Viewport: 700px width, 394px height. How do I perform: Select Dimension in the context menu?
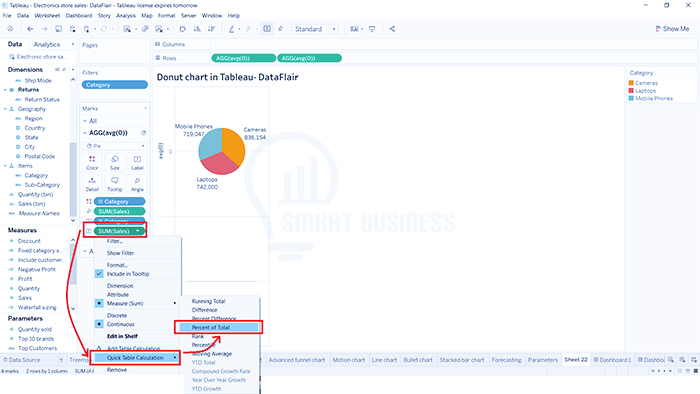click(x=120, y=286)
